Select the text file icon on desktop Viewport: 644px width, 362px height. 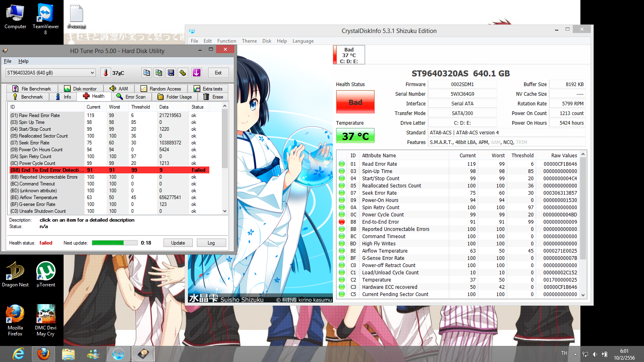tap(76, 17)
